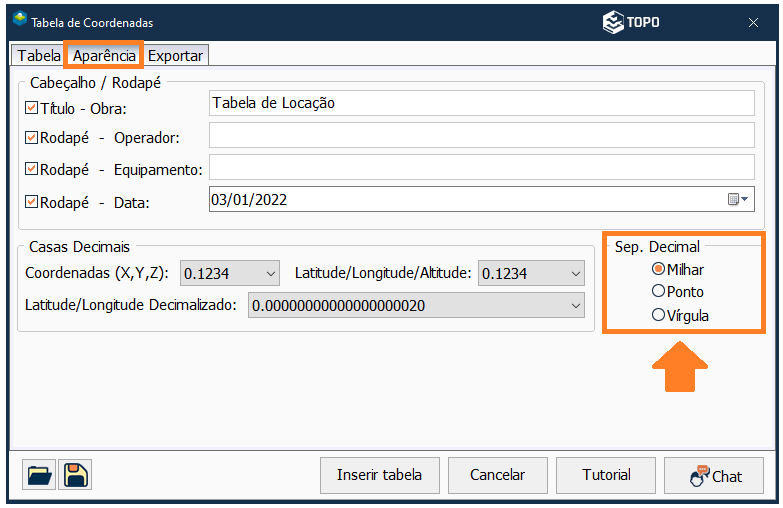Close the Tabela de Coordenadas window
The height and width of the screenshot is (508, 783).
tap(753, 22)
